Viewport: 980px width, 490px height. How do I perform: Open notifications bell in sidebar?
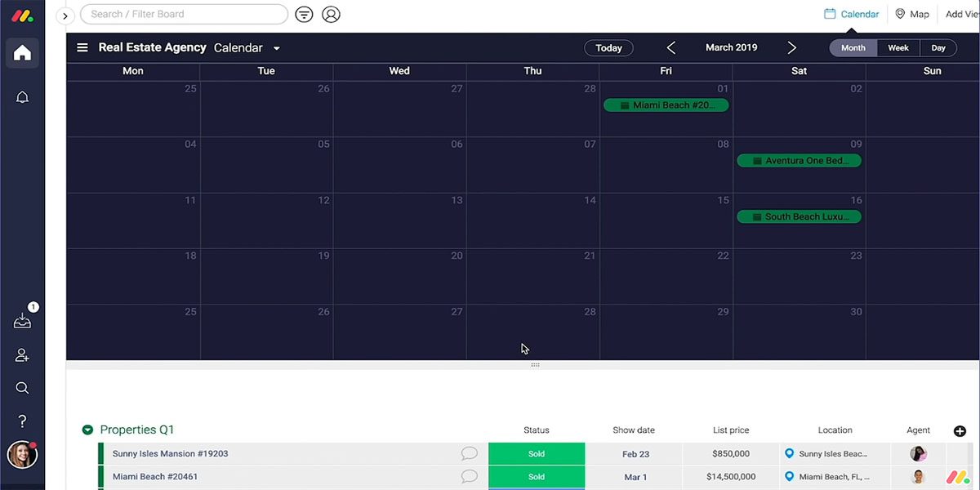22,98
